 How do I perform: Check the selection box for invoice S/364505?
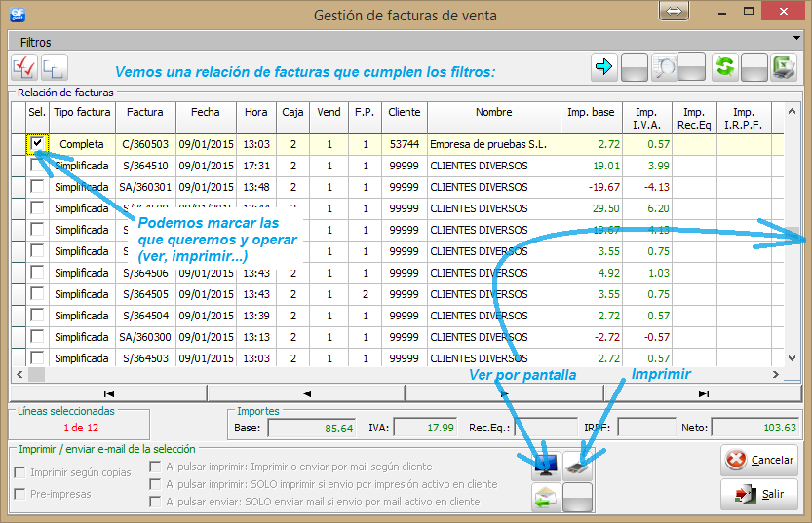click(37, 293)
